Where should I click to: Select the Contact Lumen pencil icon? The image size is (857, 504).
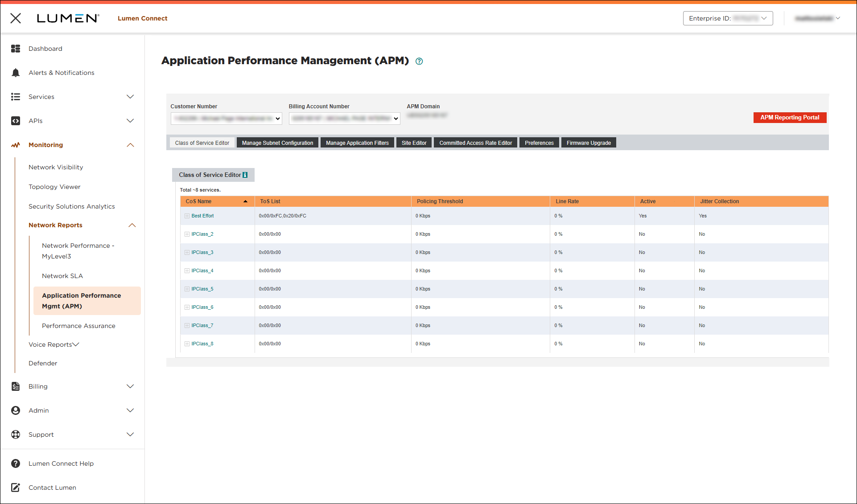pos(16,488)
